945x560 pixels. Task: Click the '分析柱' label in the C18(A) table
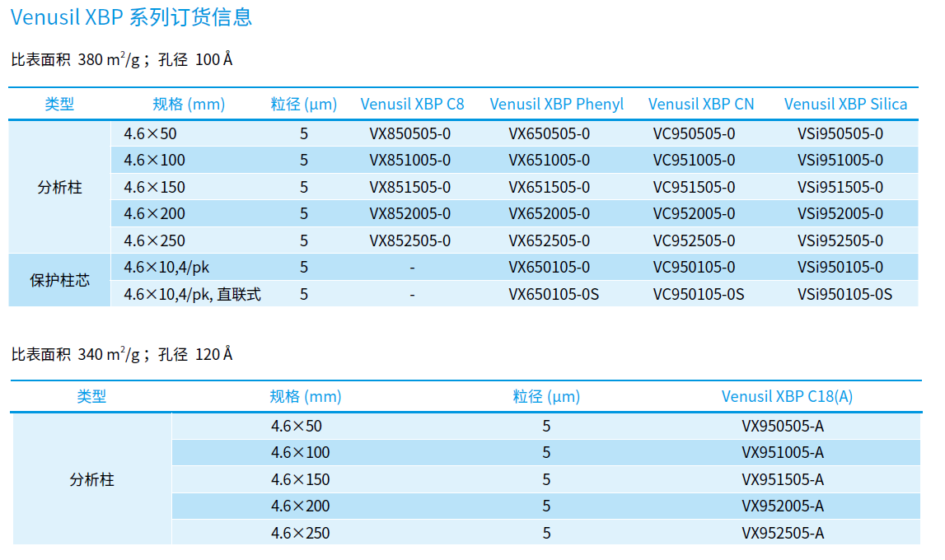(91, 480)
